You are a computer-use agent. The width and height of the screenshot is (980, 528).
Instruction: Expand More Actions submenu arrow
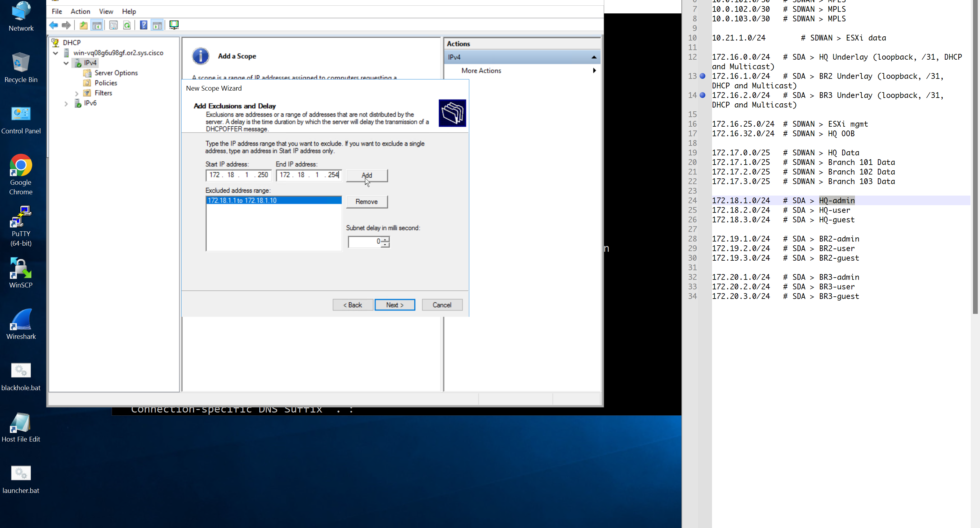pos(594,71)
